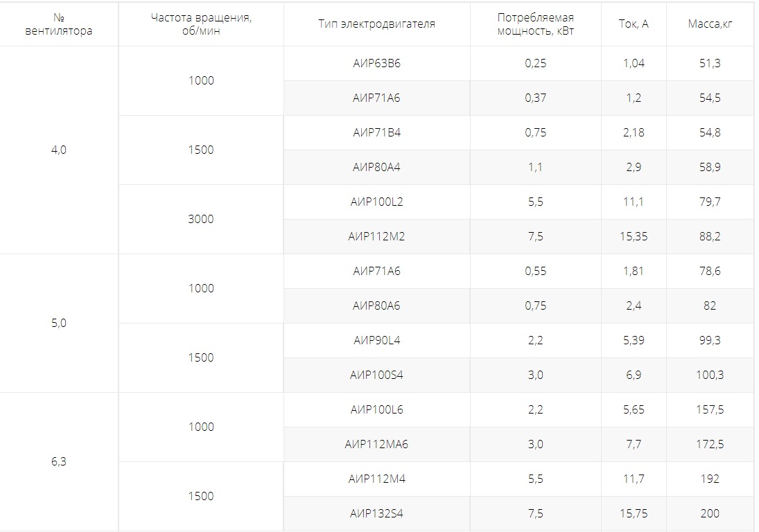Select the Потребляемая мощность, кВт header
The width and height of the screenshot is (759, 532).
pyautogui.click(x=535, y=24)
